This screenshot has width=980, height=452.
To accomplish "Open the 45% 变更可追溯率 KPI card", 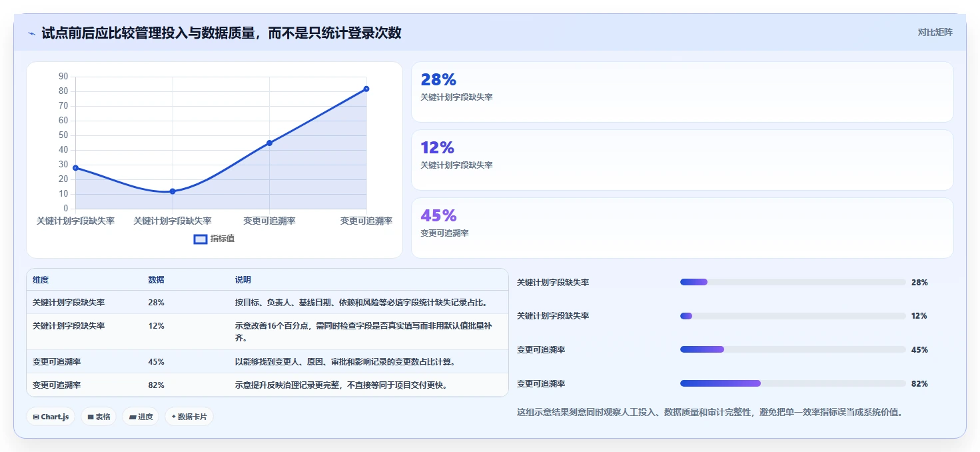I will 682,228.
